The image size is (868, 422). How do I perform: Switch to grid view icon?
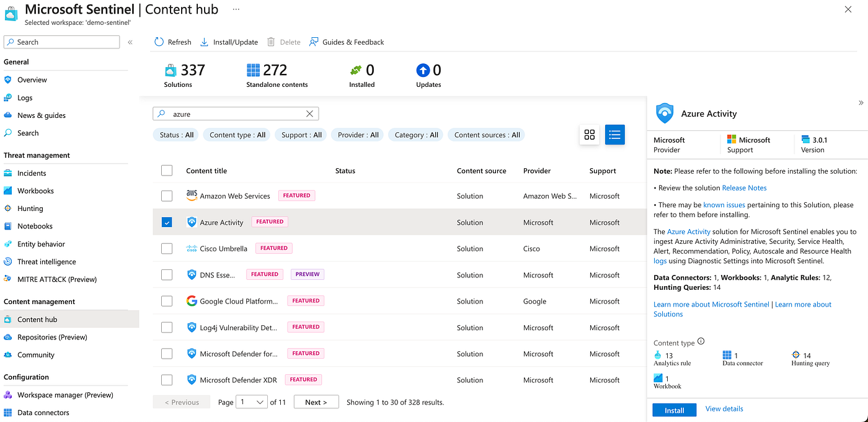pyautogui.click(x=590, y=135)
